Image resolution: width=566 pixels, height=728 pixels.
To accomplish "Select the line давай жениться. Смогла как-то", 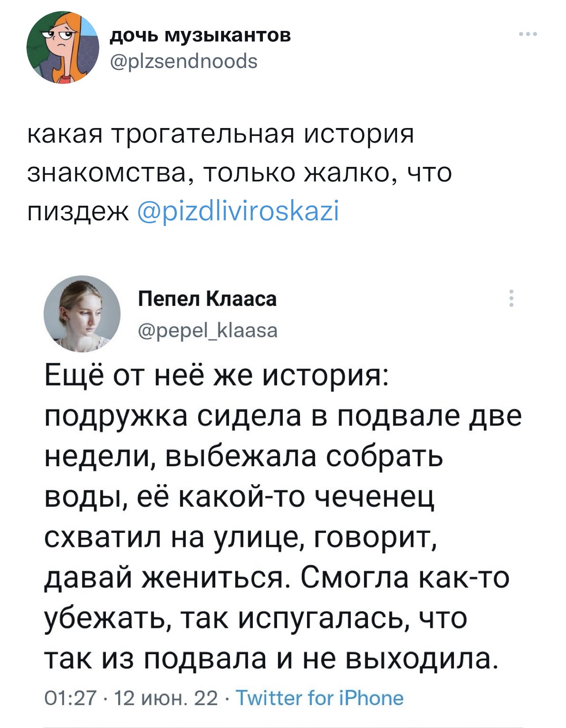I will coord(277,578).
